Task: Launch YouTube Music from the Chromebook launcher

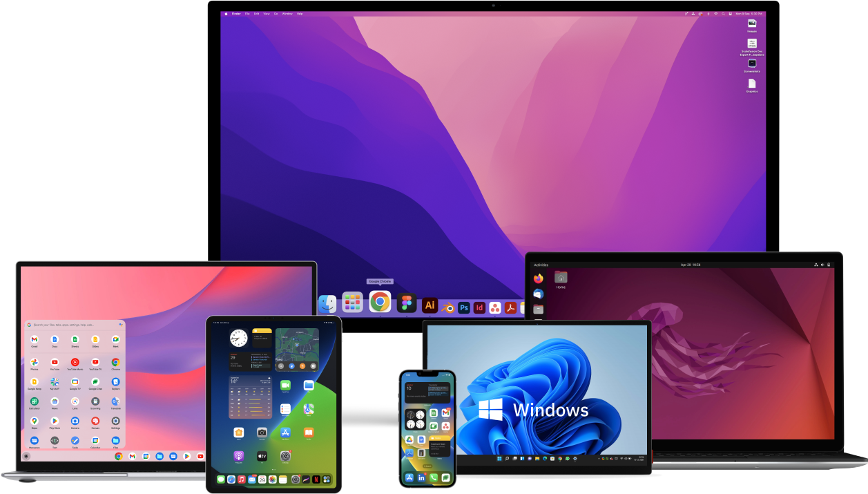Action: tap(75, 363)
